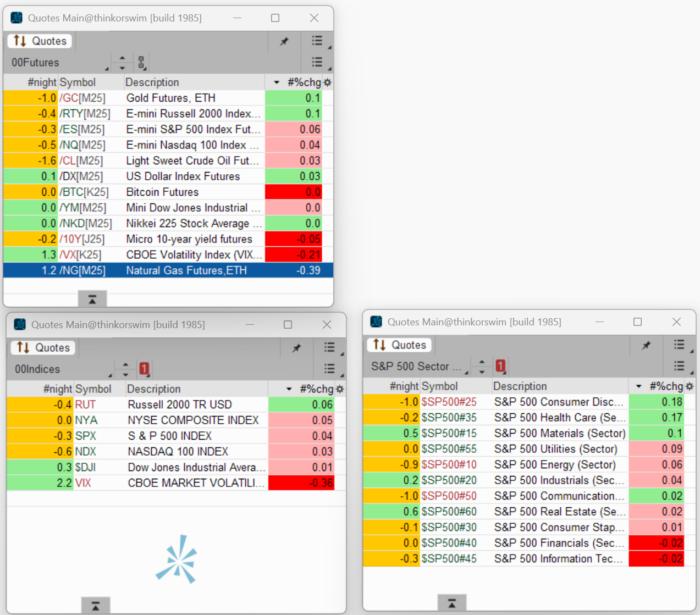This screenshot has width=700, height=615.
Task: Select /DX[M25] US Dollar Index row
Action: (168, 176)
